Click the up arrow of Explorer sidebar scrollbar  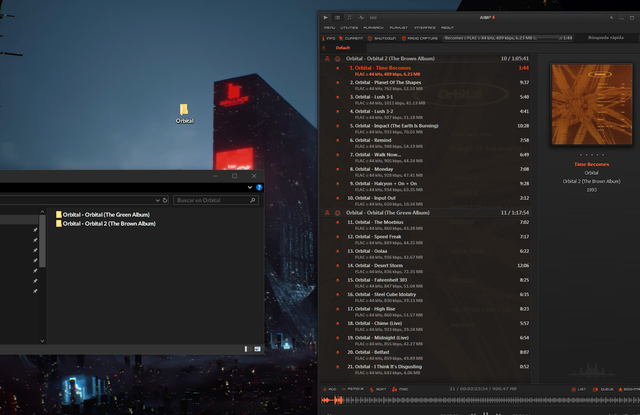point(42,211)
